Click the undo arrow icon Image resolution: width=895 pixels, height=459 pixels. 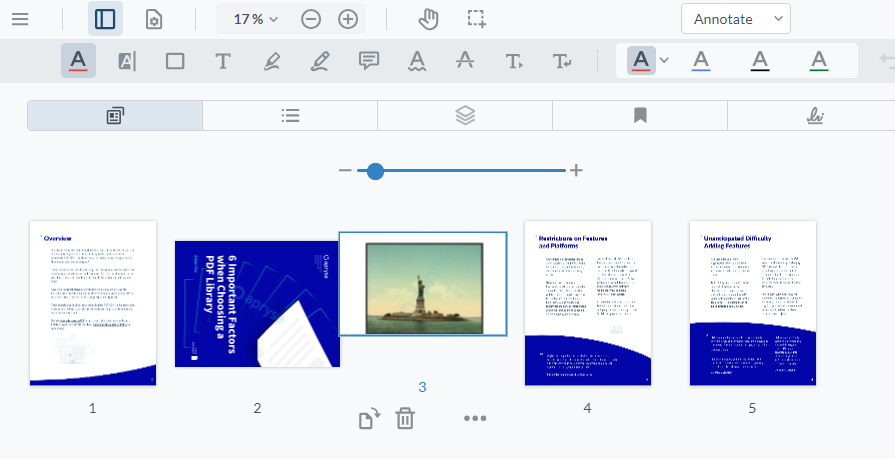pyautogui.click(x=886, y=61)
